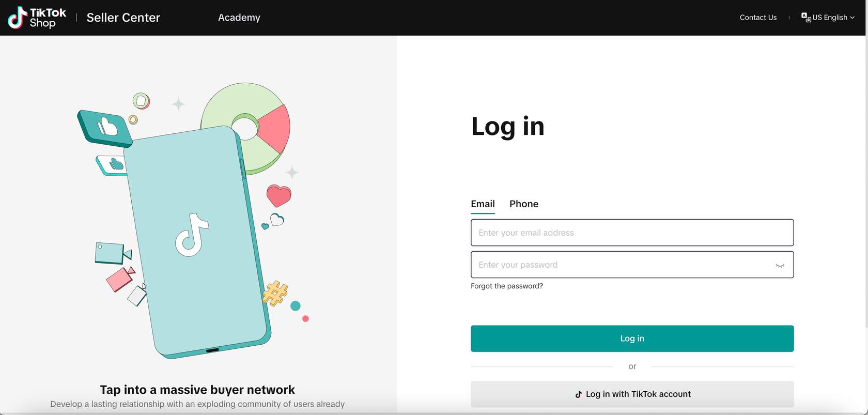
Task: Click the Seller Center title
Action: tap(123, 18)
